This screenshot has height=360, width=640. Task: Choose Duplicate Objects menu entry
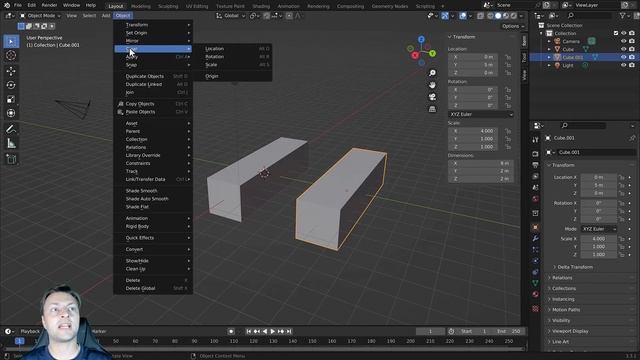153,76
